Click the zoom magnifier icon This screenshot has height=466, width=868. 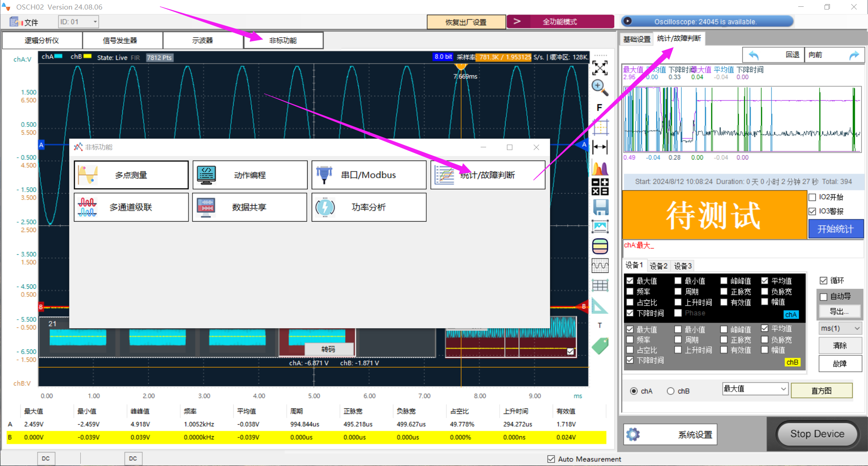pyautogui.click(x=600, y=87)
